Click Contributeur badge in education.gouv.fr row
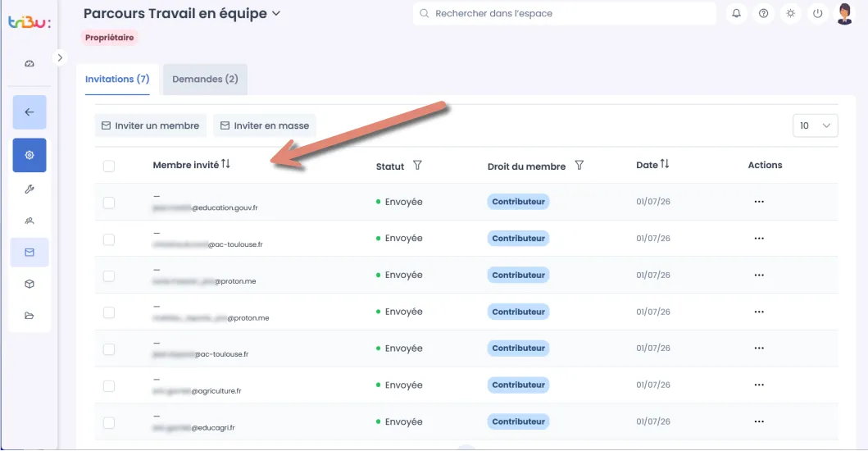This screenshot has height=451, width=868. point(518,202)
